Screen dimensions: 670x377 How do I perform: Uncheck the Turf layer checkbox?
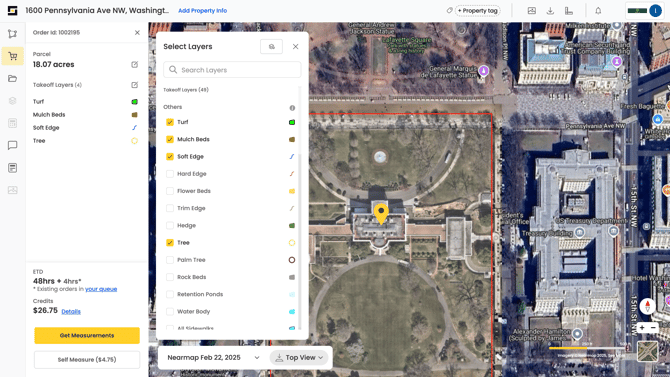[x=170, y=122]
